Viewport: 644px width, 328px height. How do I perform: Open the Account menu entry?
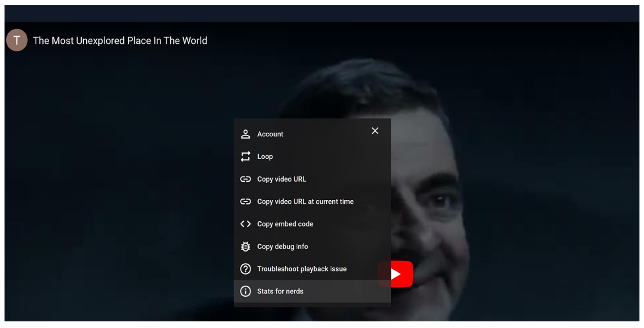pos(270,134)
